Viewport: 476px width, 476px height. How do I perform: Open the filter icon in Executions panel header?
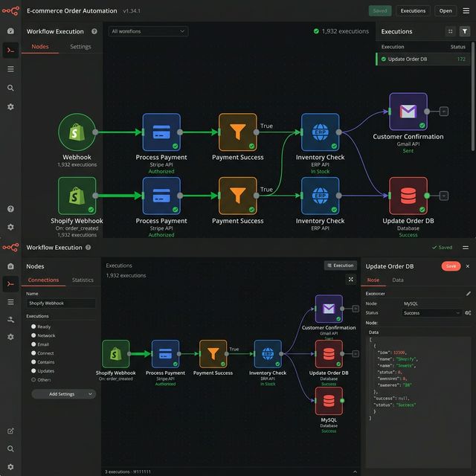[464, 31]
